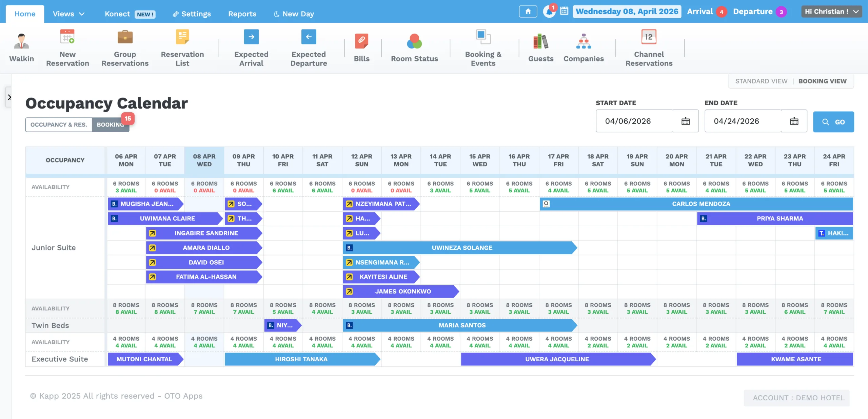Switch to Occupancy & Res. mode
This screenshot has width=868, height=419.
point(59,125)
